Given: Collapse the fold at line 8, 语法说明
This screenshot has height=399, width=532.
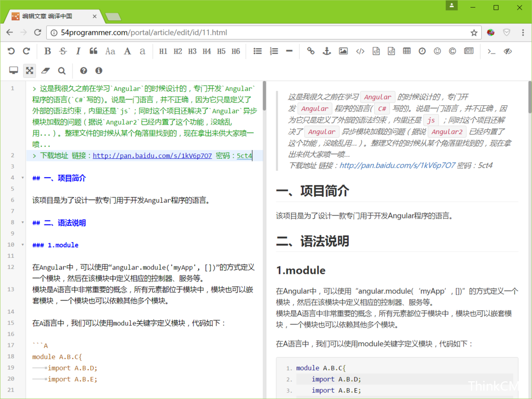Looking at the screenshot, I should 23,222.
